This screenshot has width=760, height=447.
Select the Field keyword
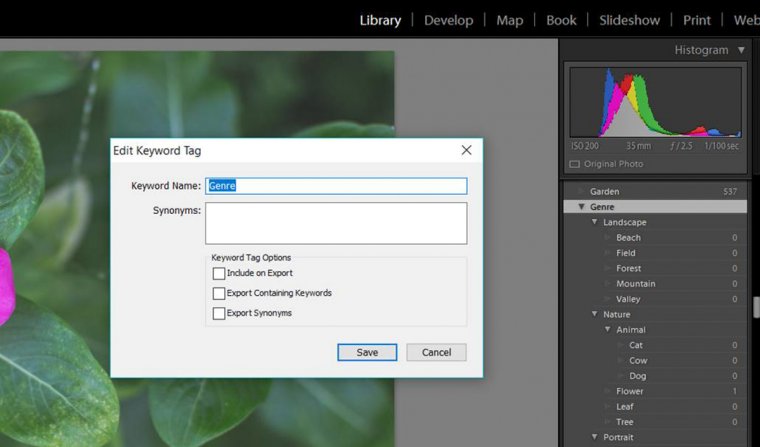(625, 253)
